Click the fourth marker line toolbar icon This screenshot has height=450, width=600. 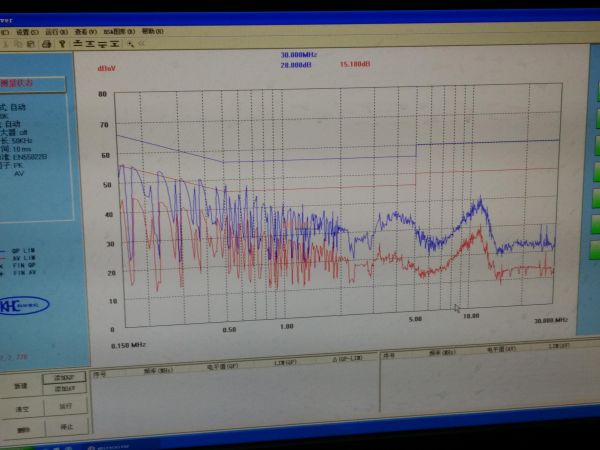tap(115, 44)
